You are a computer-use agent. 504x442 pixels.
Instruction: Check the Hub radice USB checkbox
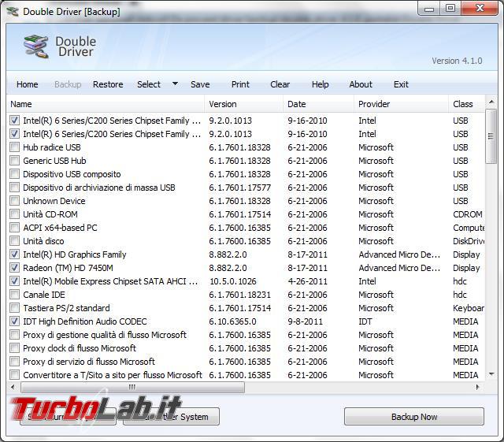tap(14, 147)
